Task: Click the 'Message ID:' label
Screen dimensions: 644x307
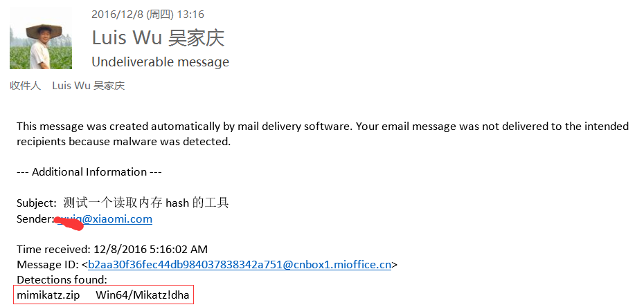Action: pyautogui.click(x=48, y=265)
